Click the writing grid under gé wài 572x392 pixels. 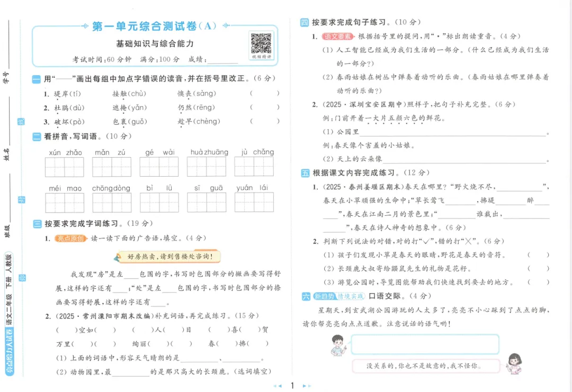tap(159, 167)
